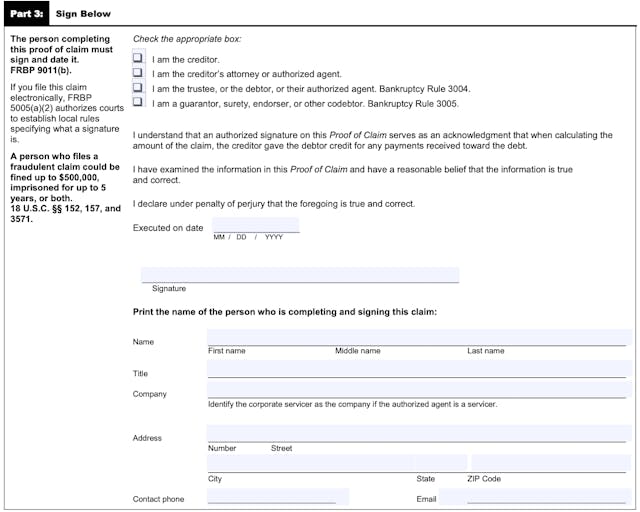Click the ZIP Code field
Image resolution: width=640 pixels, height=512 pixels.
coord(549,463)
